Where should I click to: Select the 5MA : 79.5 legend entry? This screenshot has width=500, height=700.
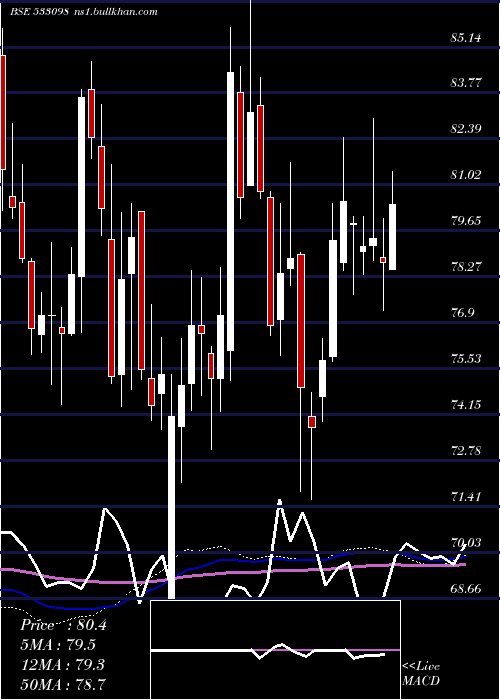coord(58,645)
